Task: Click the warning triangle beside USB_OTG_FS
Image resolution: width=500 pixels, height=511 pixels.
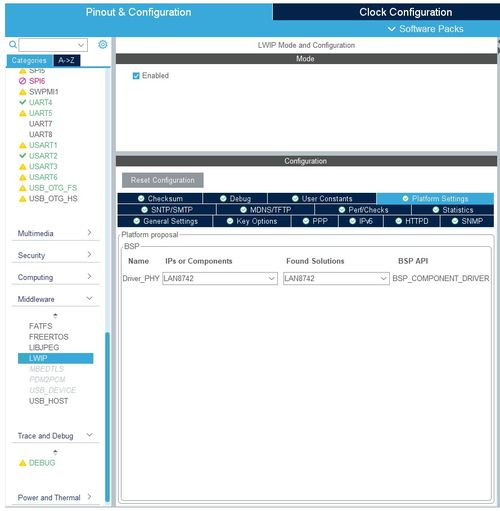Action: pos(22,188)
